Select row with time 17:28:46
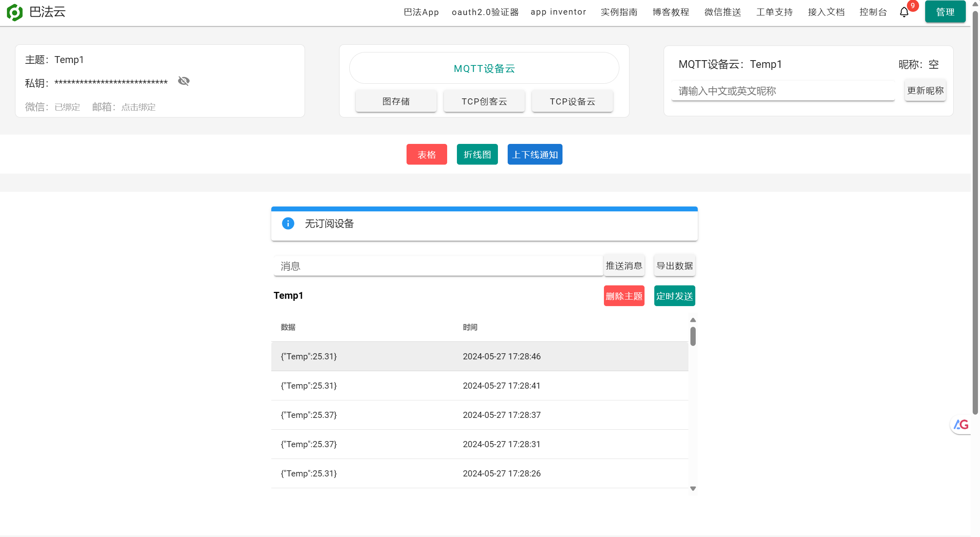The height and width of the screenshot is (537, 980). click(x=480, y=357)
